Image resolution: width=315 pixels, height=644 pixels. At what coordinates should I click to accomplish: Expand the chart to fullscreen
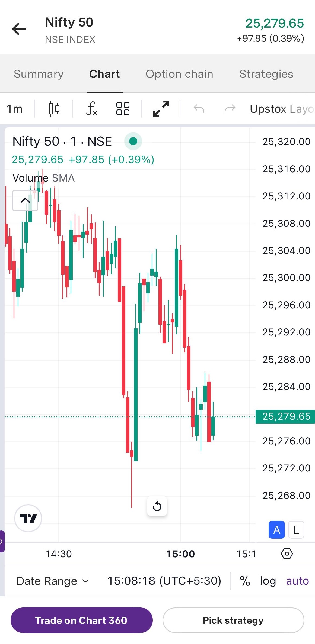pos(161,109)
